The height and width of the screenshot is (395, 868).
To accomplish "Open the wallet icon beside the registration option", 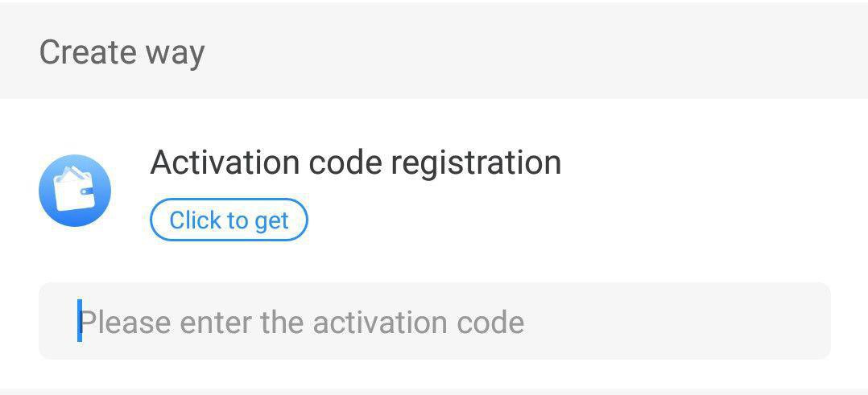I will (x=75, y=191).
